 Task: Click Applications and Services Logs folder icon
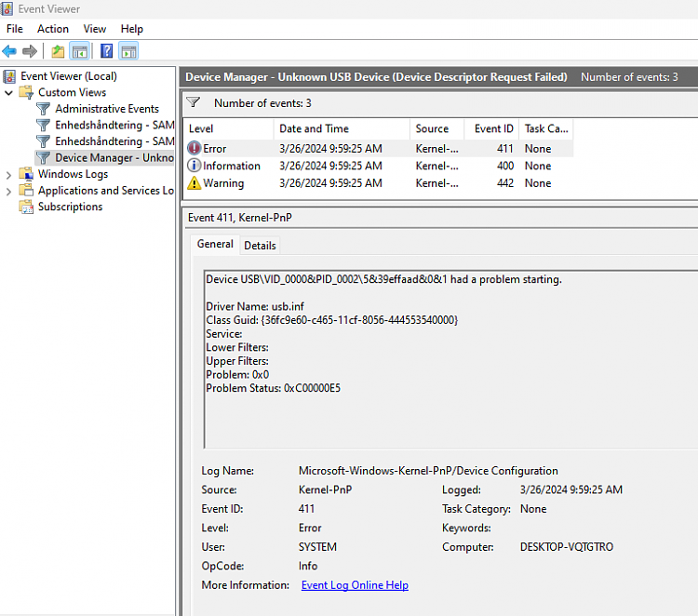tap(26, 190)
